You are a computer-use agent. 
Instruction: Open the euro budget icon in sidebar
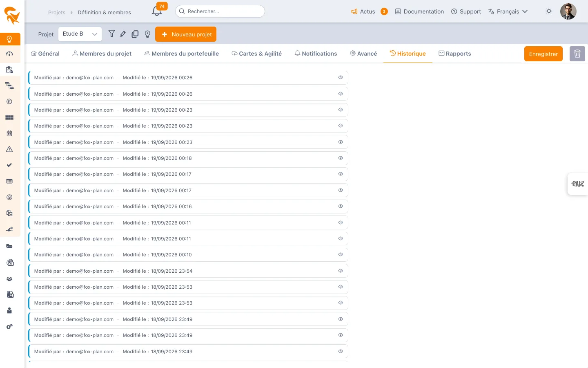pyautogui.click(x=9, y=102)
